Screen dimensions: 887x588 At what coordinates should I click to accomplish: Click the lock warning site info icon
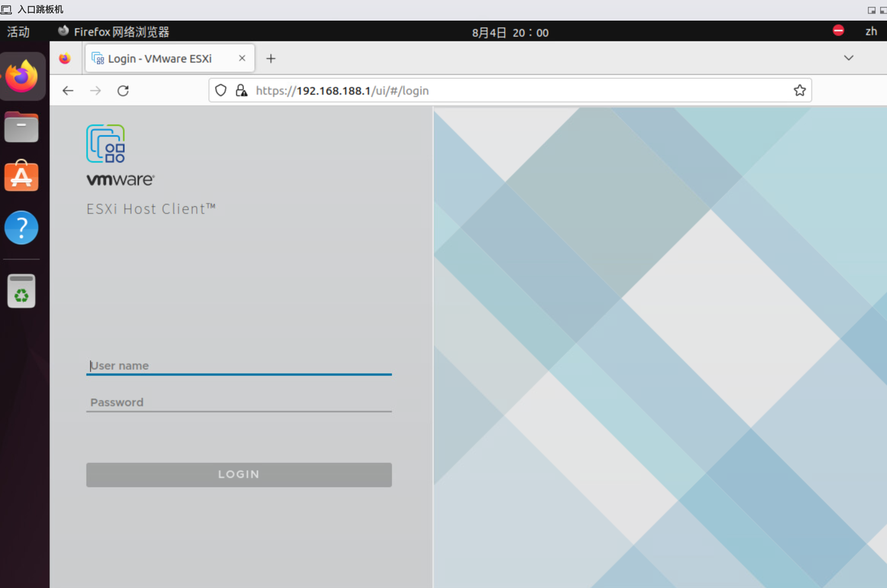(241, 90)
